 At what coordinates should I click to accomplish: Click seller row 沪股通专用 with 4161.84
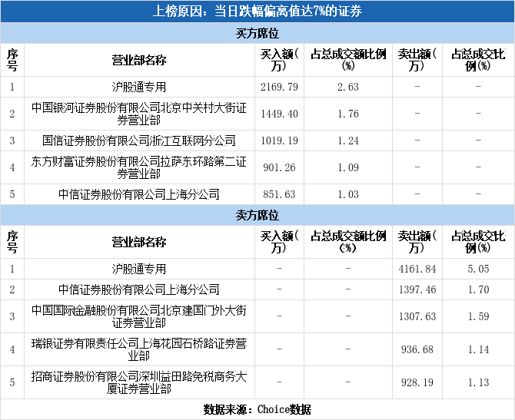click(x=257, y=269)
